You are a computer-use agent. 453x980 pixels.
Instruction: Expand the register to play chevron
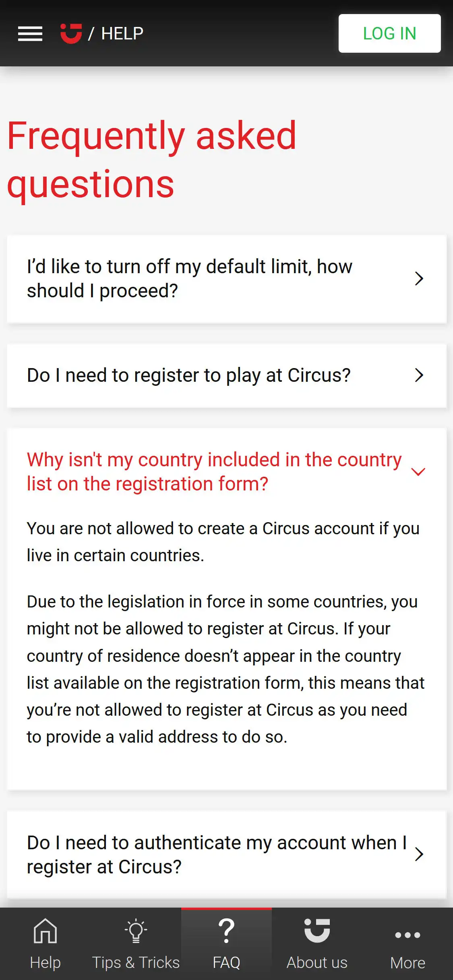(x=419, y=375)
